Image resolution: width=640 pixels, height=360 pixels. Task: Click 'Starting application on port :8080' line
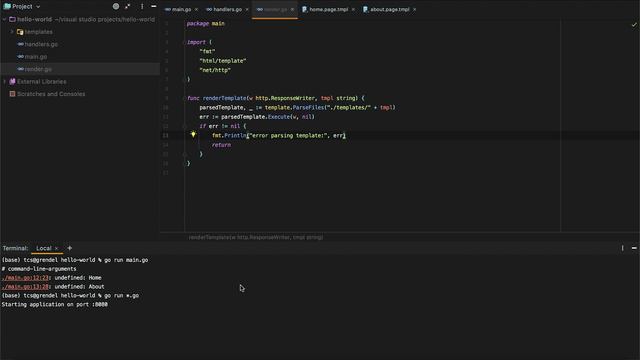[x=55, y=304]
